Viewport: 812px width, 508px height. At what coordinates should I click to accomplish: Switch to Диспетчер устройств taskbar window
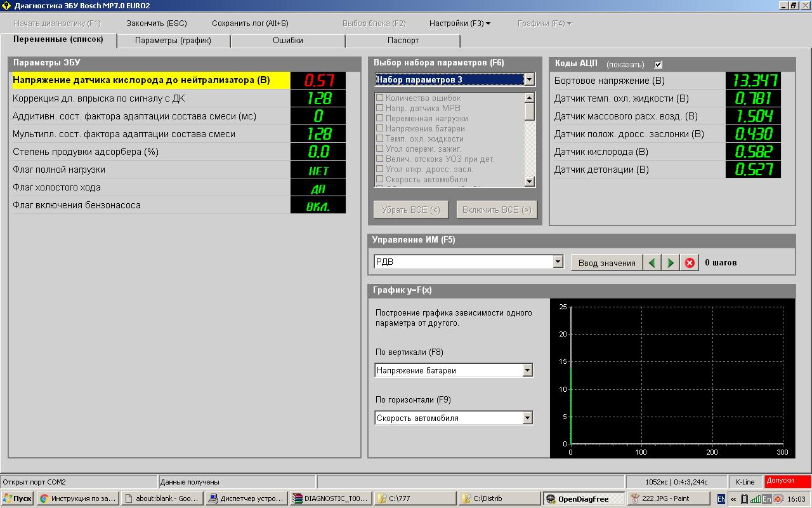[247, 498]
